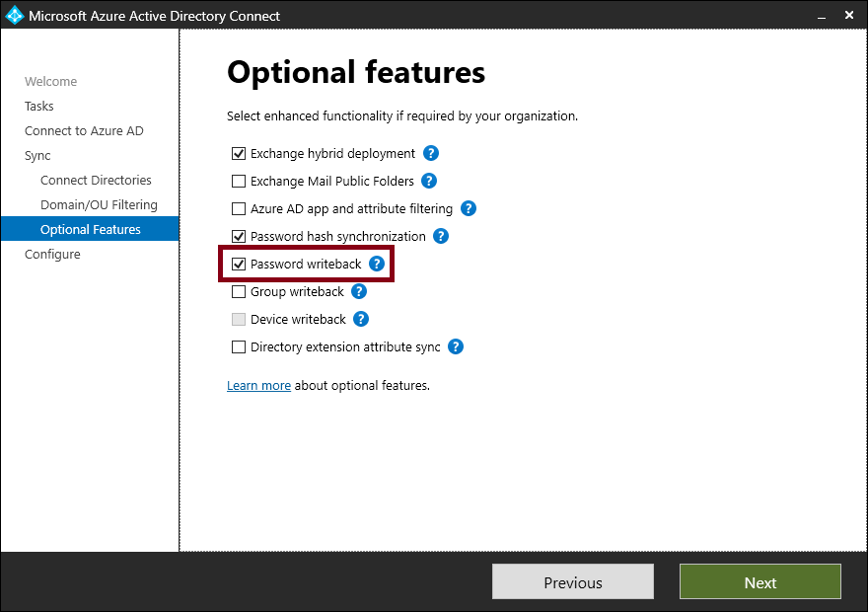Open help for Azure AD app filtering
The width and height of the screenshot is (868, 612).
(469, 209)
